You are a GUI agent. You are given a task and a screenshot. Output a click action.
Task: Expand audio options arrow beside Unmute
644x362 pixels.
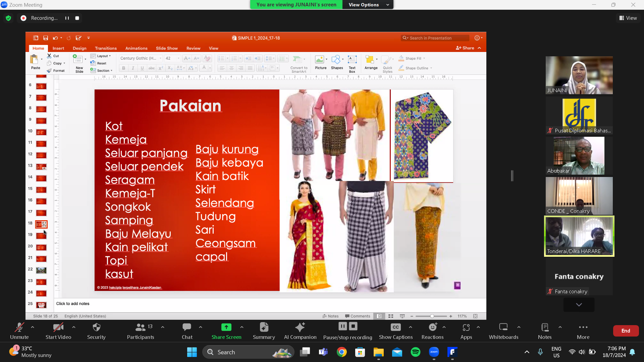pos(33,327)
